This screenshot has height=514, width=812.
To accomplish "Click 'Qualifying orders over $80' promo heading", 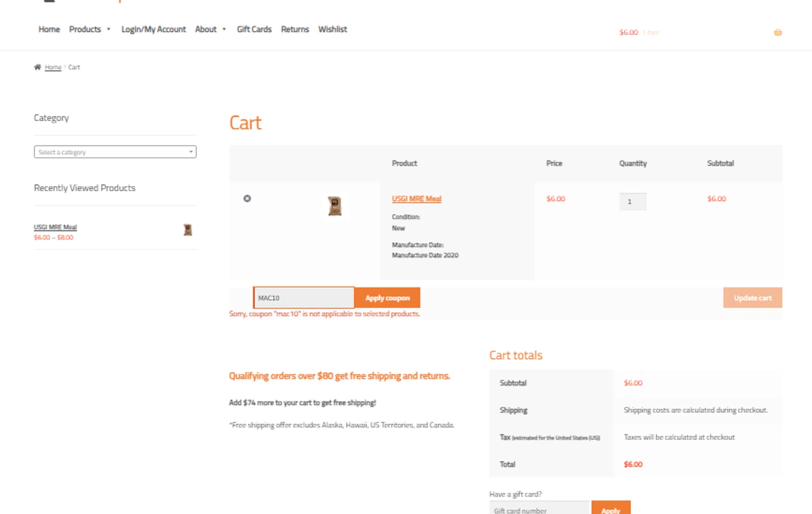I will point(339,376).
